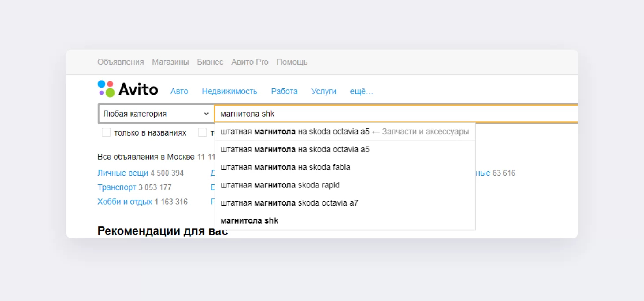This screenshot has width=644, height=301.
Task: Enable the только в названиях checkbox
Action: [106, 132]
